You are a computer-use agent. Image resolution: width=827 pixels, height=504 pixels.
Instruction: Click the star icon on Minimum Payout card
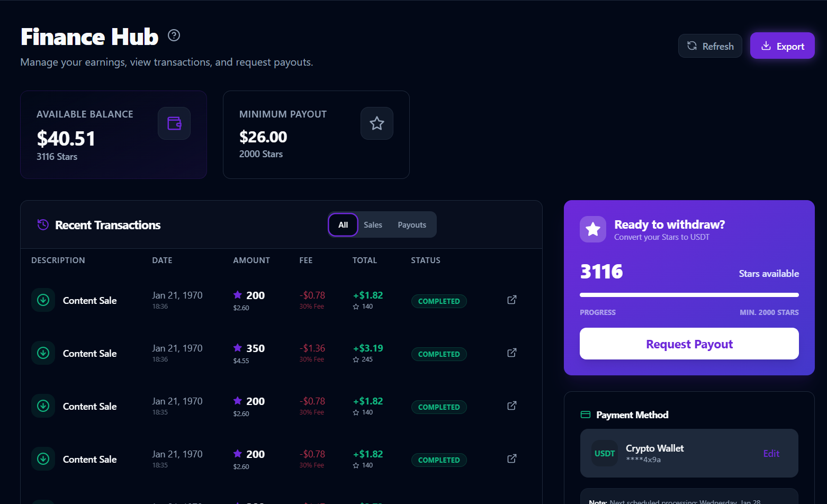(376, 123)
